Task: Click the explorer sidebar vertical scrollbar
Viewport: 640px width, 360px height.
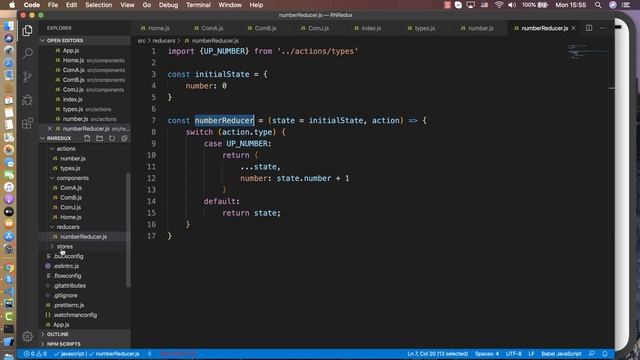Action: 129,229
